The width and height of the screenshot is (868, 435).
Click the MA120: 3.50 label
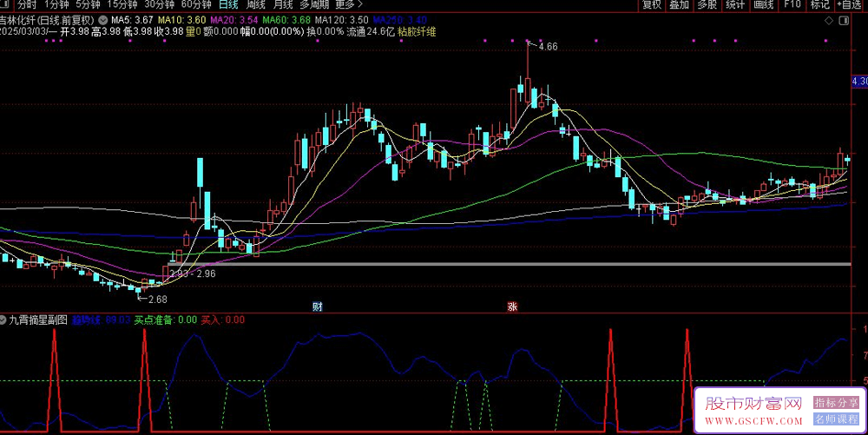(341, 20)
